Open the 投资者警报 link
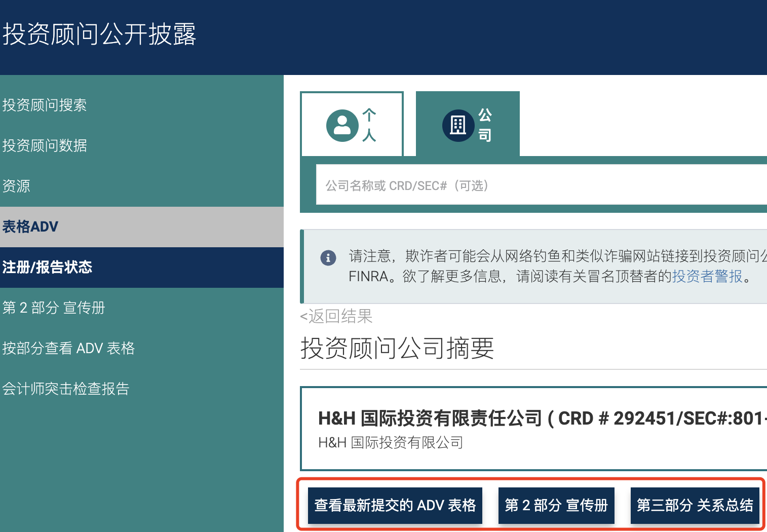The height and width of the screenshot is (532, 767). (707, 276)
